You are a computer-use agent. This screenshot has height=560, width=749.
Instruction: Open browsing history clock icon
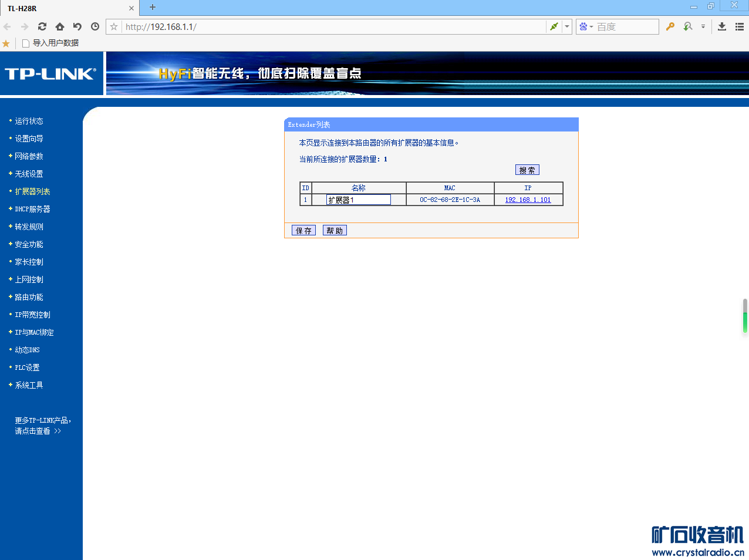pos(95,26)
